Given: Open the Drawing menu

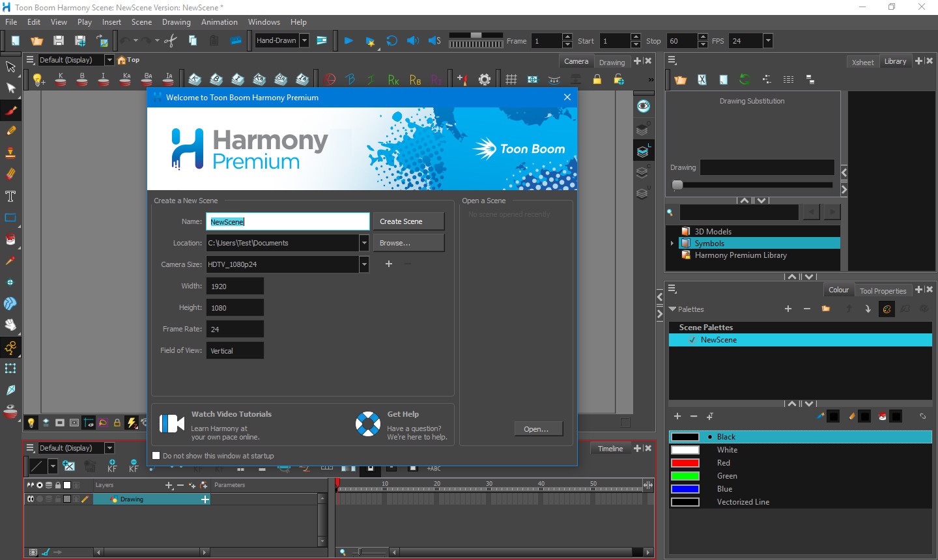Looking at the screenshot, I should pyautogui.click(x=177, y=22).
